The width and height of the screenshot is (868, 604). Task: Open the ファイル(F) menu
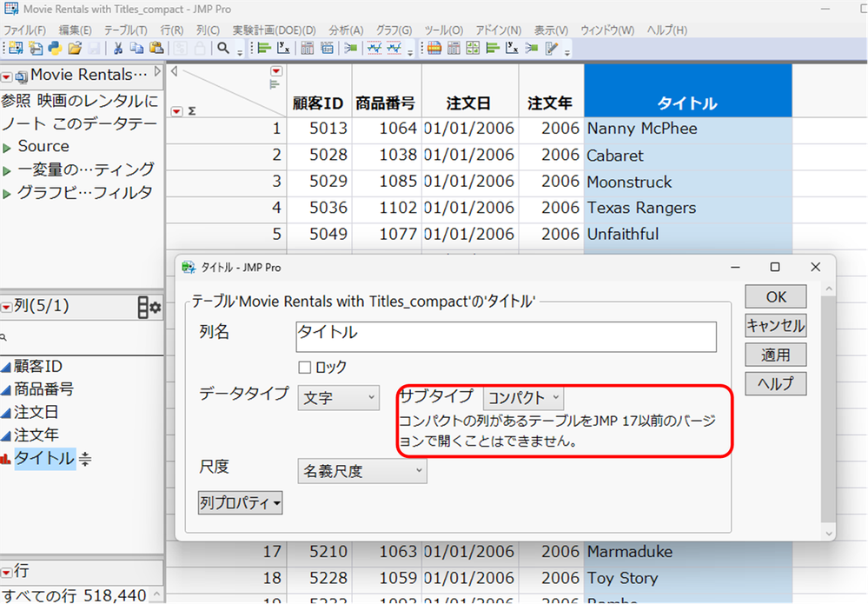(25, 30)
